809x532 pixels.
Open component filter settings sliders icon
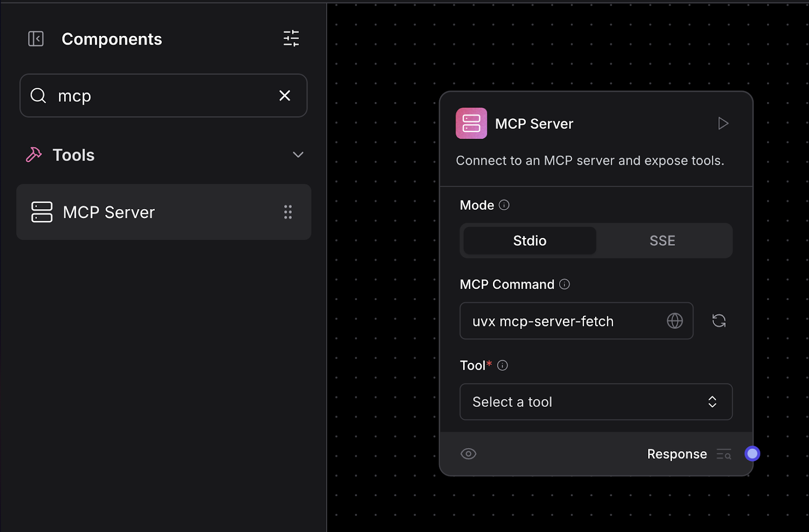pyautogui.click(x=291, y=38)
